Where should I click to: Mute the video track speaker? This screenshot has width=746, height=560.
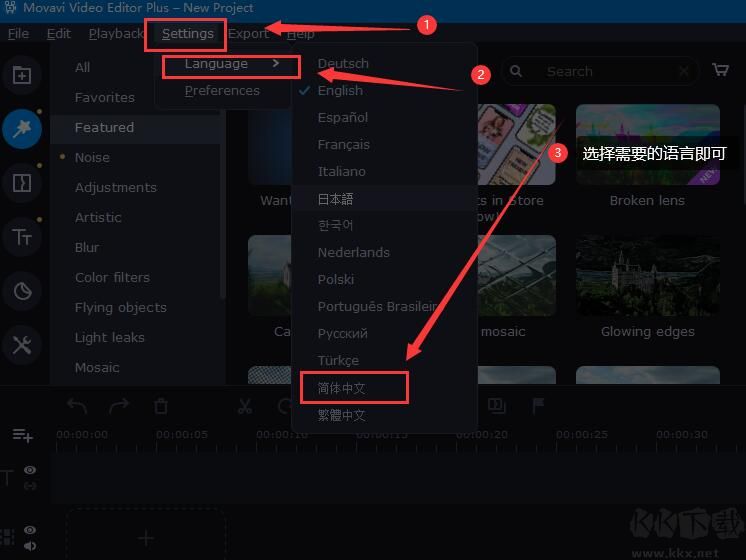(30, 545)
